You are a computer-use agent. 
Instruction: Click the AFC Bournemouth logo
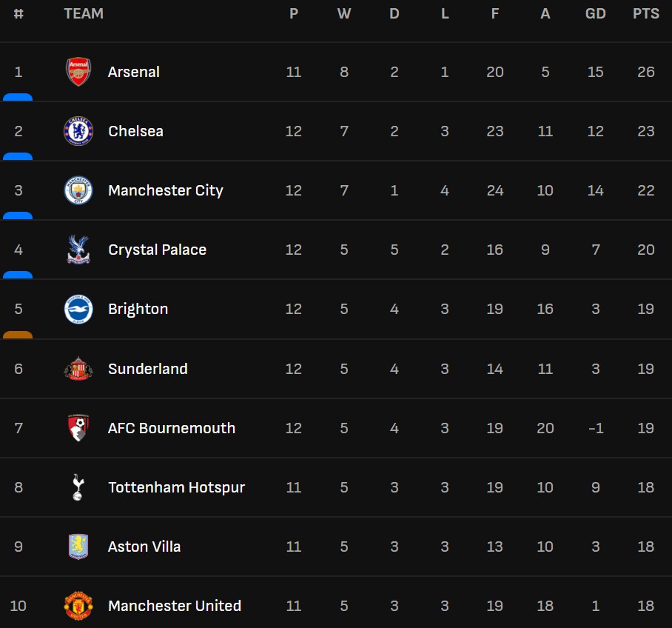pyautogui.click(x=78, y=428)
